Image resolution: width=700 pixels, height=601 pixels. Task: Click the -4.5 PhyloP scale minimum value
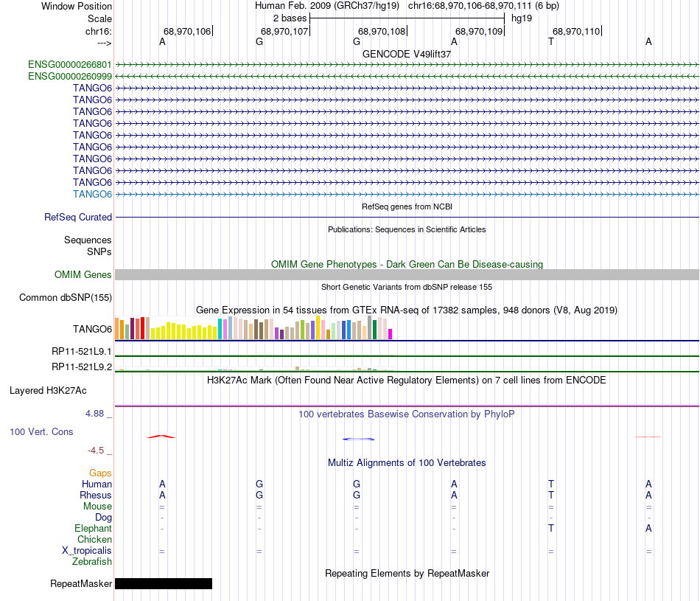point(96,451)
